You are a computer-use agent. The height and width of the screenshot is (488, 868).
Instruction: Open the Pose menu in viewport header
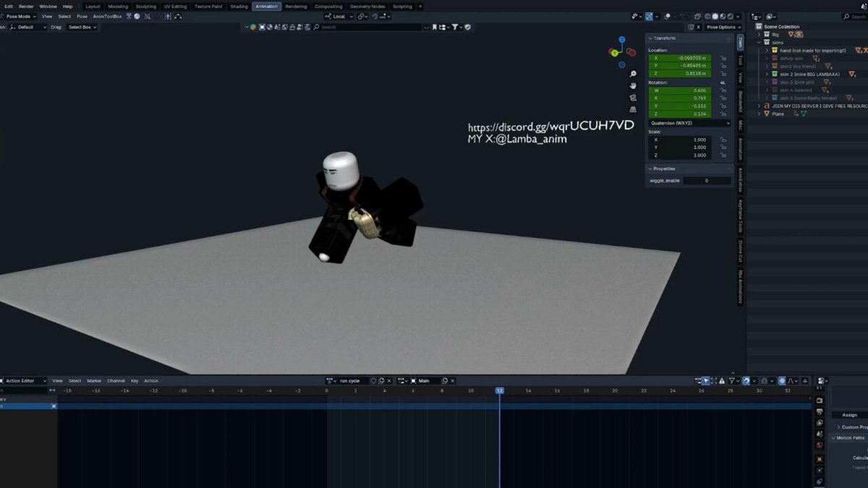coord(82,16)
